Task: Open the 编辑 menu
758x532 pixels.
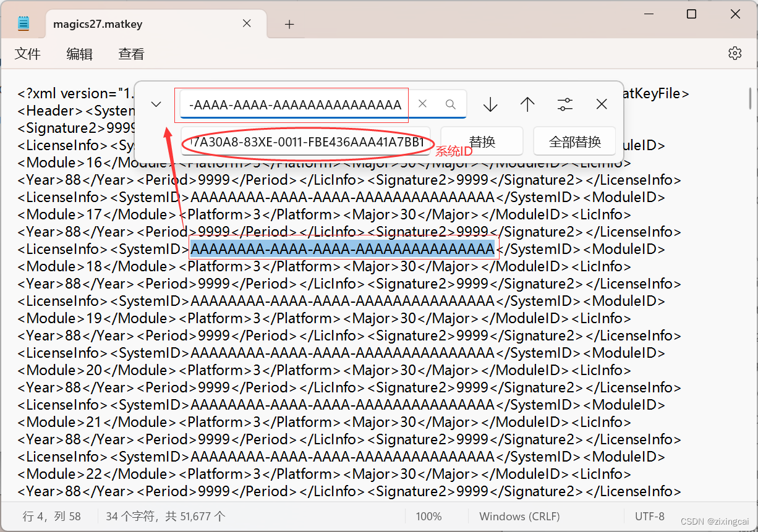Action: pyautogui.click(x=79, y=54)
